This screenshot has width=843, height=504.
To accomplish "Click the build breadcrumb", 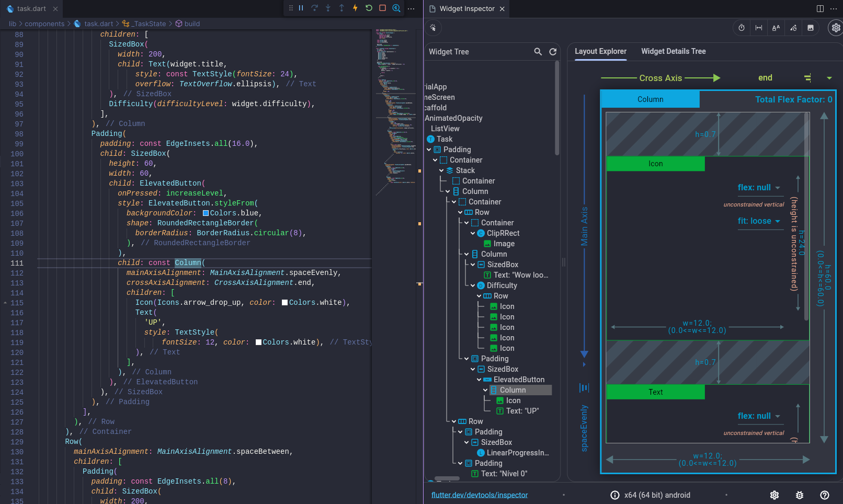I will click(192, 24).
